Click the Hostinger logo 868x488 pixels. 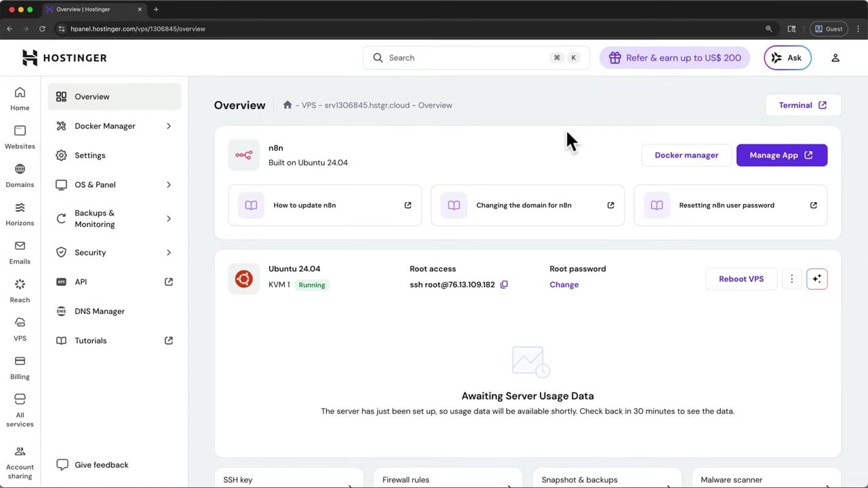tap(64, 58)
